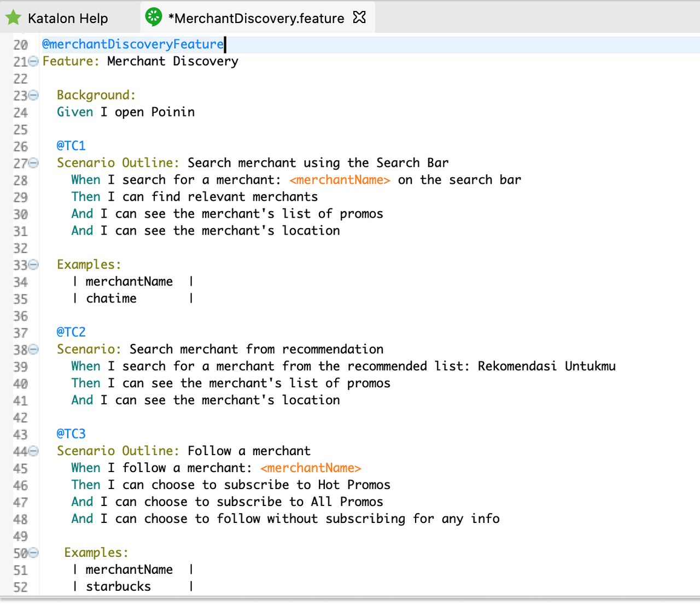Collapse Scenario Outline fold at line 27
The height and width of the screenshot is (605, 700).
(34, 163)
